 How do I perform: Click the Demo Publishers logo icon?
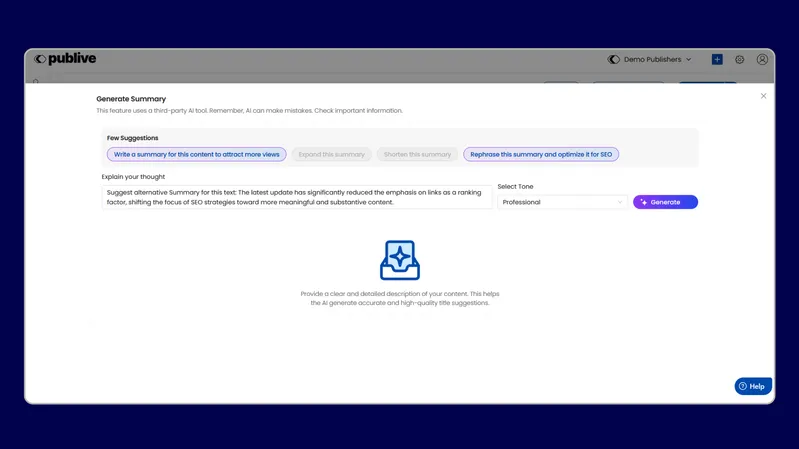point(614,59)
